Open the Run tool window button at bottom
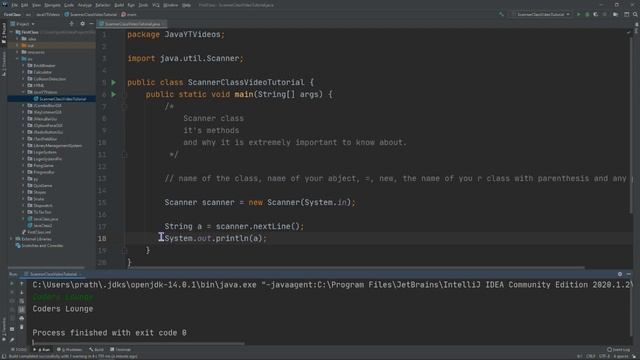 click(x=42, y=349)
